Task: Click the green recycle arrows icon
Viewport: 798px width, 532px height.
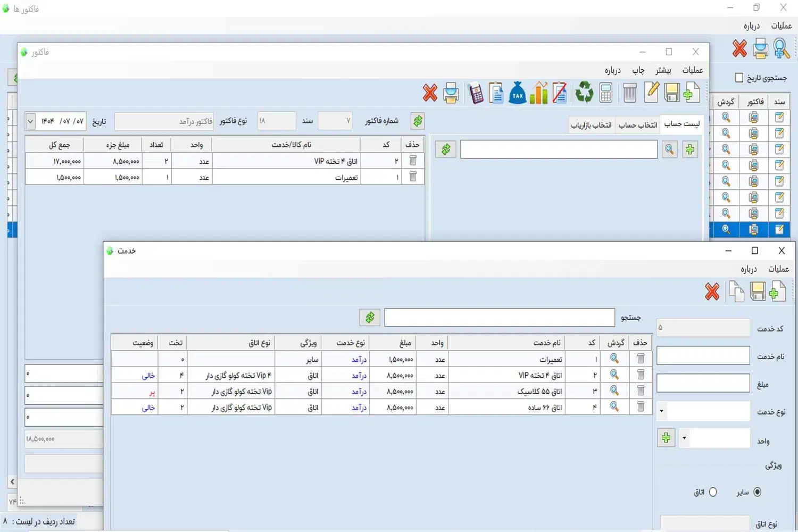Action: 584,93
